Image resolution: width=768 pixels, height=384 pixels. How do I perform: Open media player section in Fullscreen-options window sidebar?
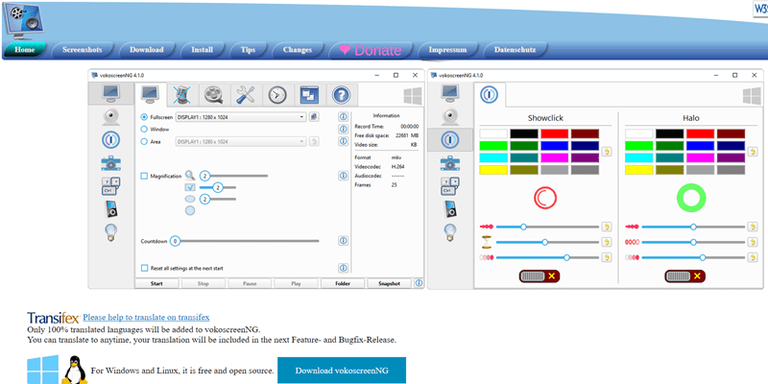111,209
